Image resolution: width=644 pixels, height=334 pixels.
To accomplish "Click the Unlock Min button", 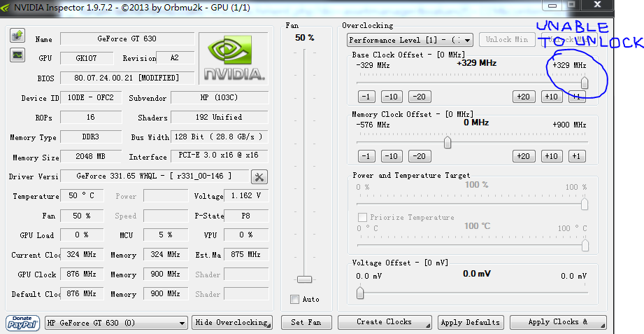I will coord(507,39).
